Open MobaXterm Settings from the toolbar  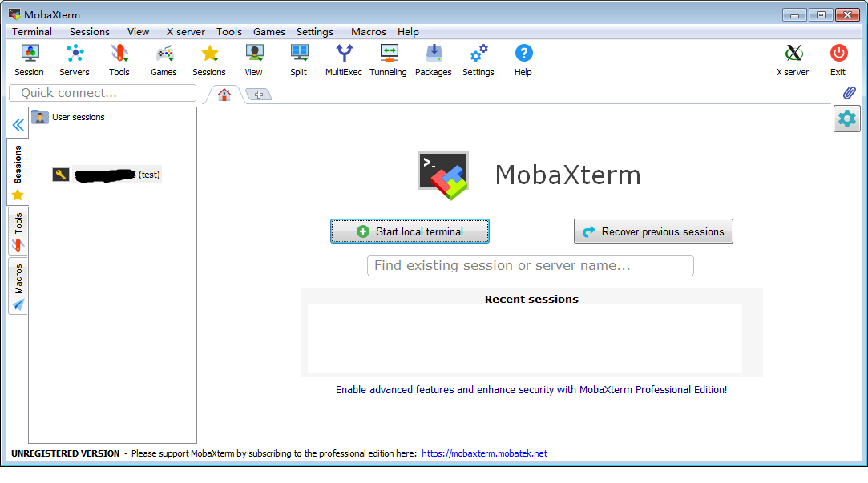[478, 56]
